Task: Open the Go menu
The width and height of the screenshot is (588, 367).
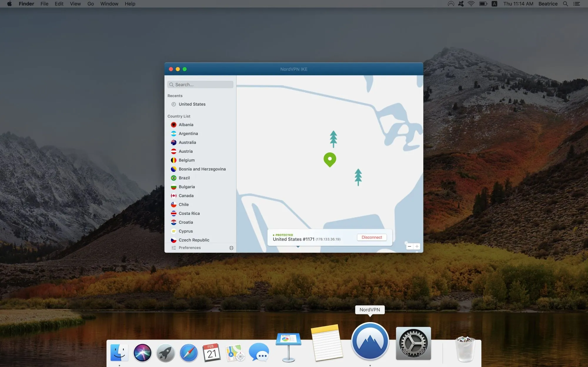Action: [x=90, y=4]
